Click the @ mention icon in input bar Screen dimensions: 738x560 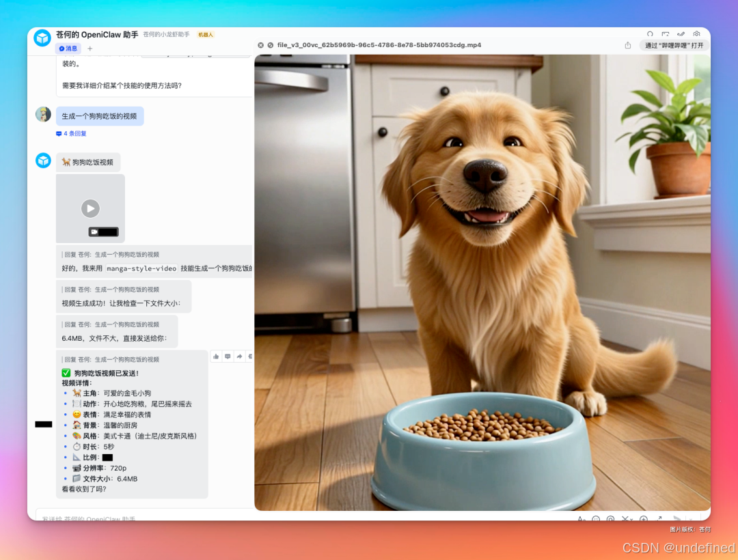610,518
